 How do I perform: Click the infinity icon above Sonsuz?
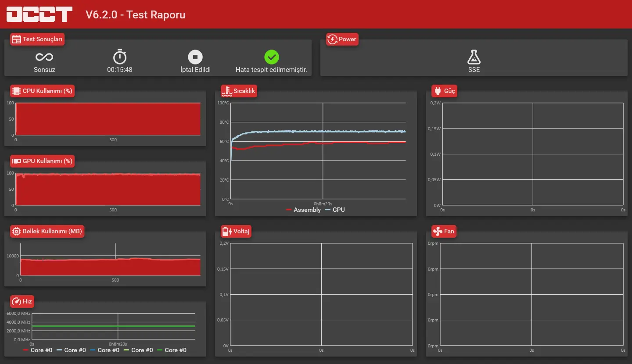44,57
